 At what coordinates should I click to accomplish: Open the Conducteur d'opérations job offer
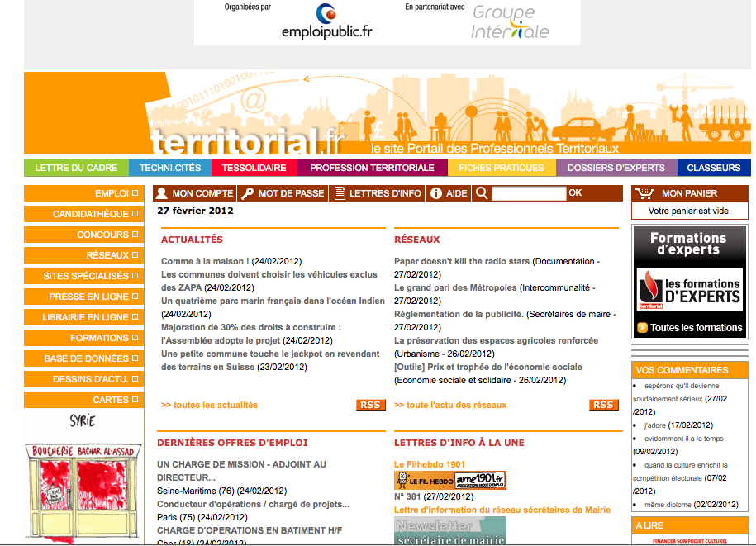coord(253,504)
